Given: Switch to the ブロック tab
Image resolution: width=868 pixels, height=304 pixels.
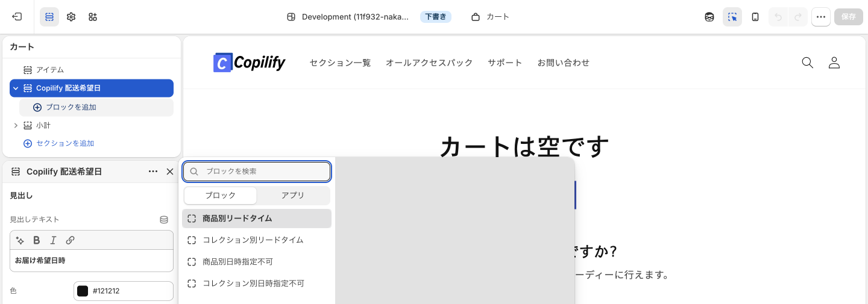Looking at the screenshot, I should (221, 196).
